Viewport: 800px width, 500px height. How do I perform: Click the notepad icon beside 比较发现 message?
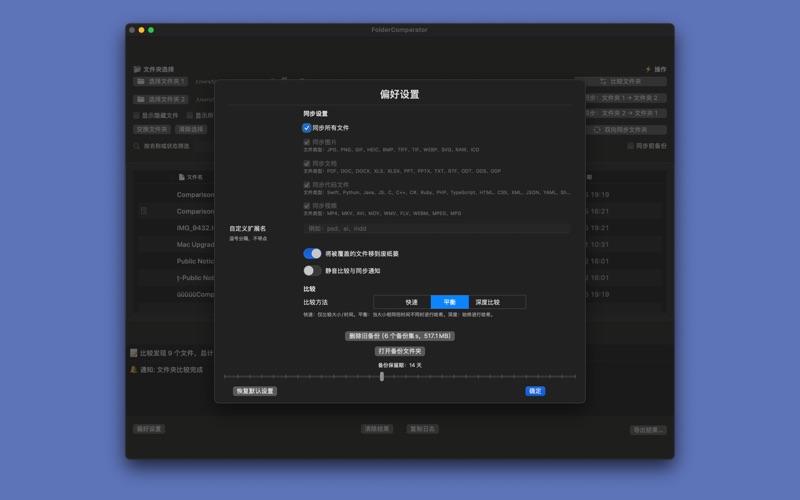(134, 353)
